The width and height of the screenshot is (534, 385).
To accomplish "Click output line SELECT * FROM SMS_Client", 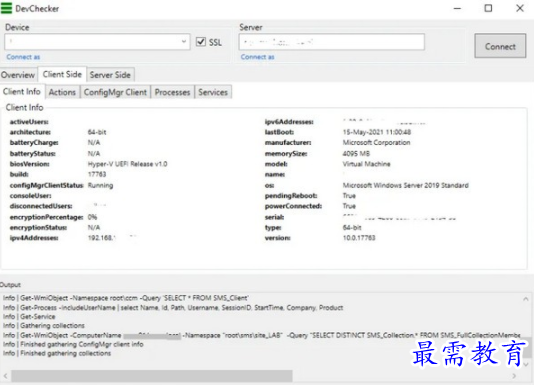I will [126, 298].
